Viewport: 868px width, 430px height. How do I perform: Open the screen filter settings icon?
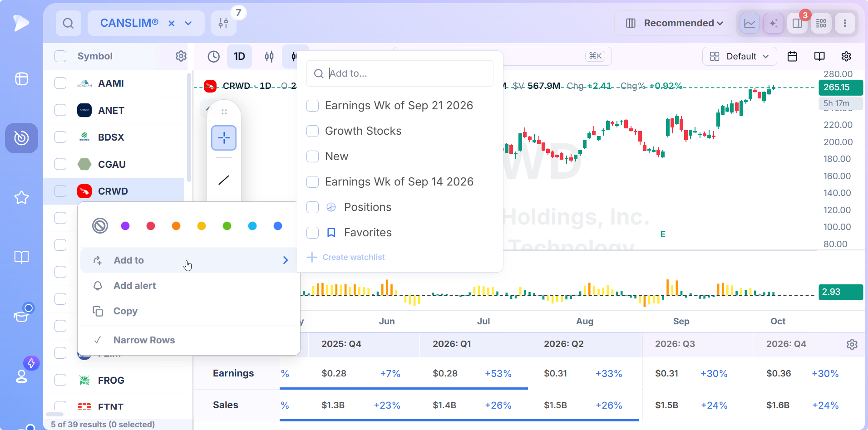click(x=223, y=23)
